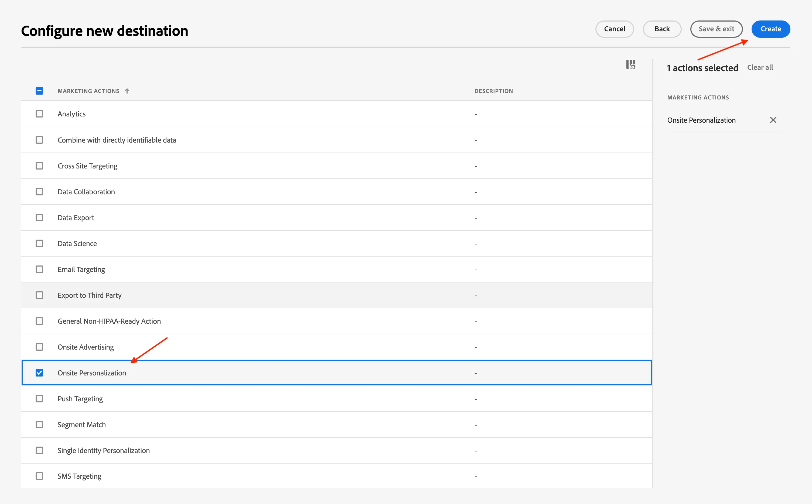Click the Description column header
This screenshot has width=812, height=504.
coord(493,91)
